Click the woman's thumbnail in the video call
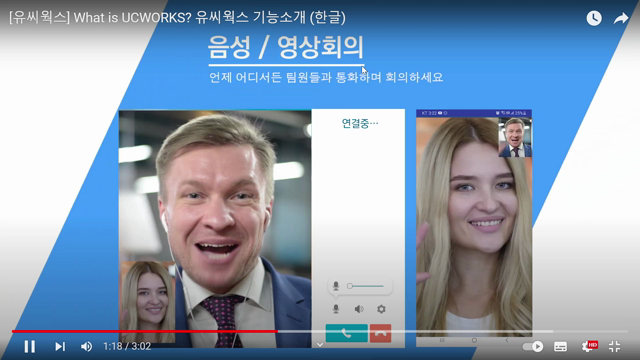This screenshot has width=640, height=360. (x=149, y=302)
